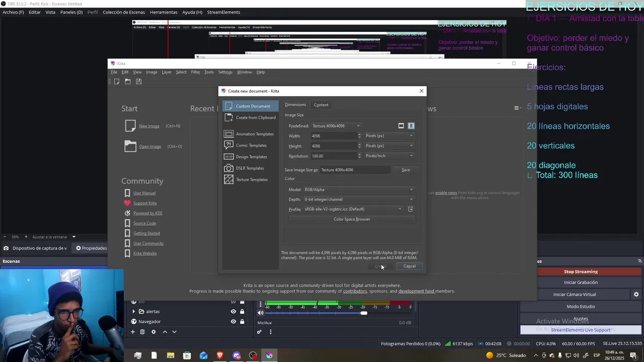
Task: Open Recent documents hamburger menu in Krita
Action: pyautogui.click(x=516, y=108)
